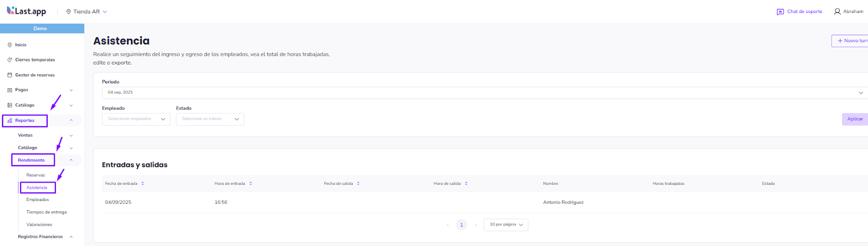Sort by Hora de salida column arrows

point(466,184)
